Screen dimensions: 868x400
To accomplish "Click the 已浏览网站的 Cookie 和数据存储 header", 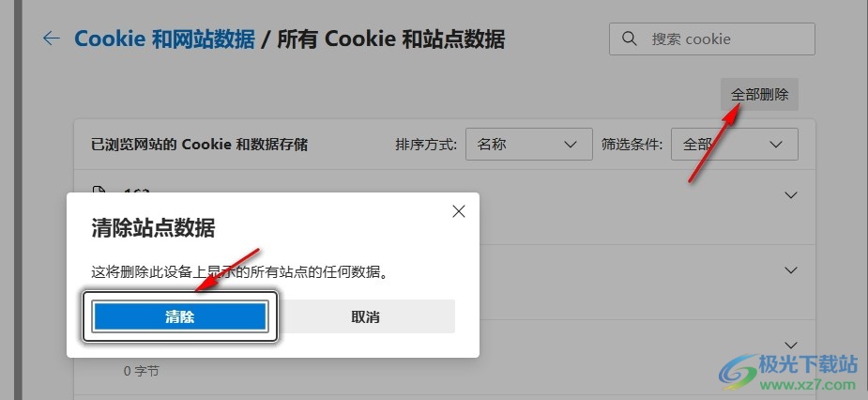I will pyautogui.click(x=199, y=145).
